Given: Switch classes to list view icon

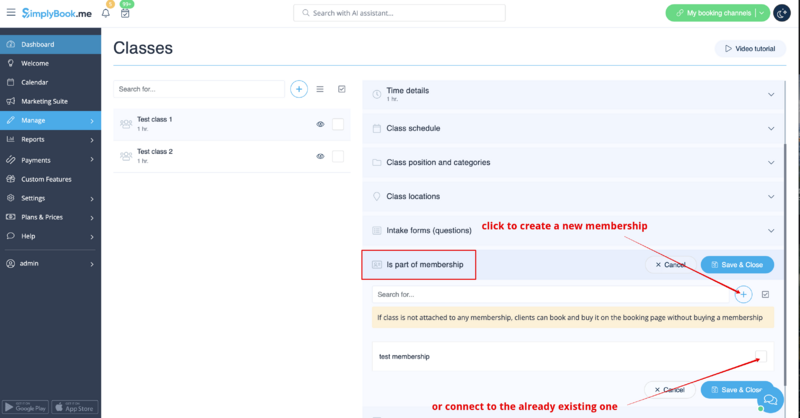Looking at the screenshot, I should (x=320, y=89).
